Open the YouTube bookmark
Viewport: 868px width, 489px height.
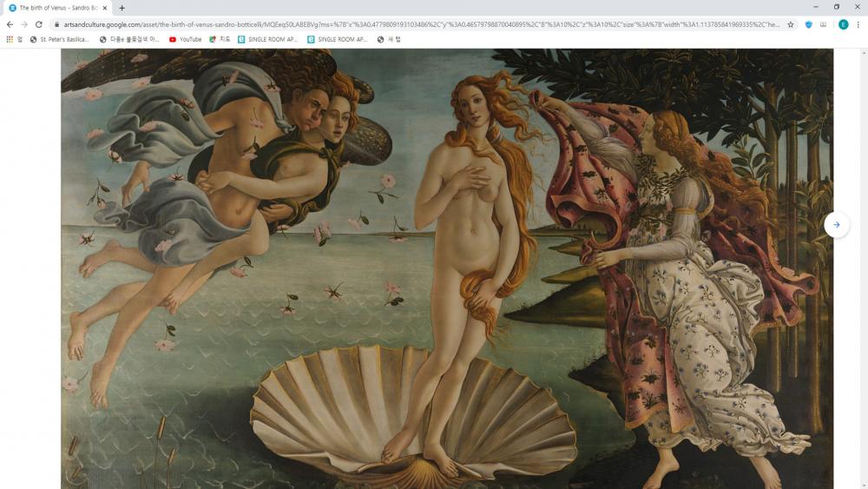point(186,39)
